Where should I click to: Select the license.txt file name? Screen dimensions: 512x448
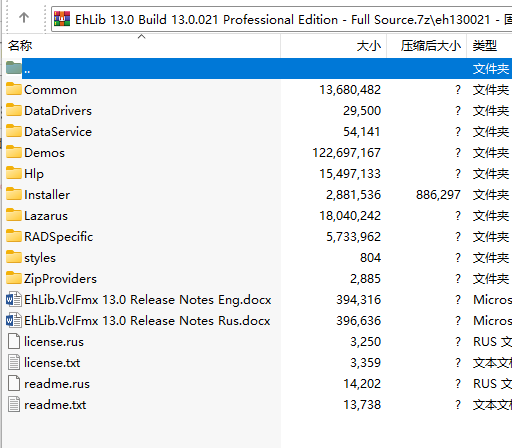point(52,363)
